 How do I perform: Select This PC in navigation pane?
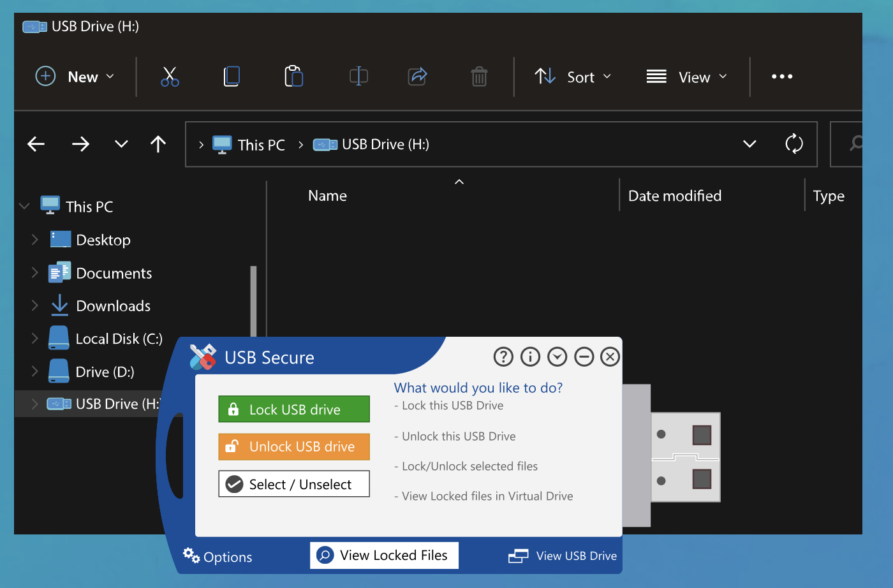(89, 207)
